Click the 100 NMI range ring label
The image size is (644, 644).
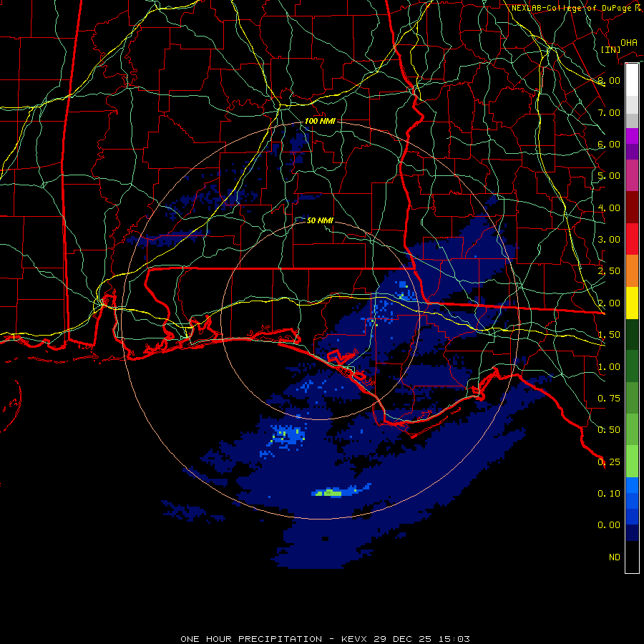tap(320, 121)
